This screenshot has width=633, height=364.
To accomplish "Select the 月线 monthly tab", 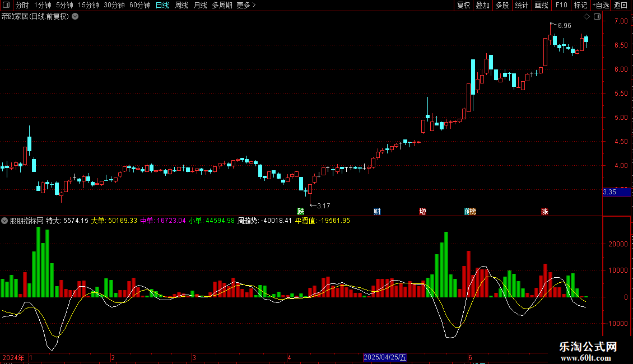I will [x=200, y=5].
